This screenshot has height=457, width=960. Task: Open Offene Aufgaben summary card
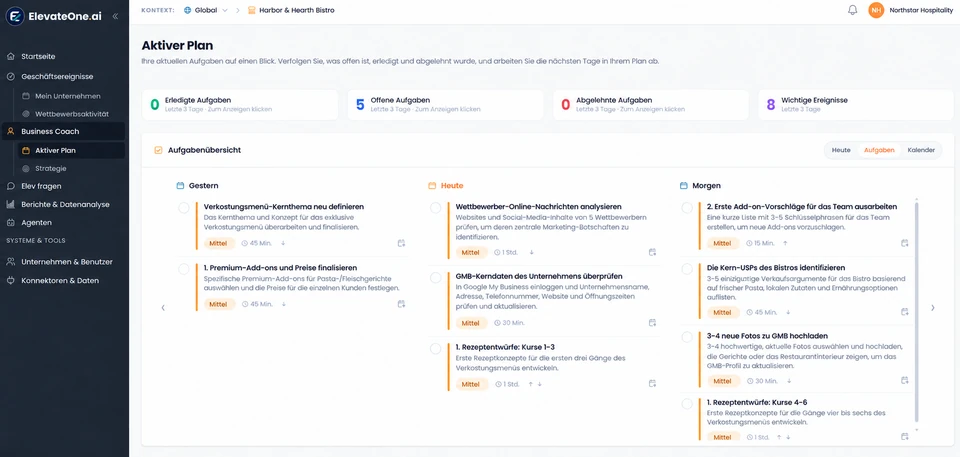(x=445, y=105)
